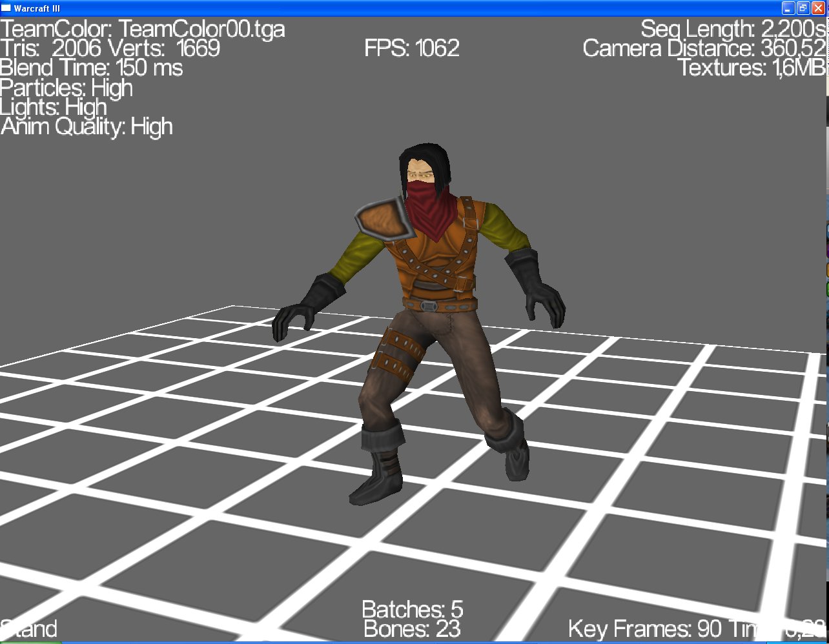
Task: Click the Warcraft III title bar icon
Action: click(x=6, y=8)
